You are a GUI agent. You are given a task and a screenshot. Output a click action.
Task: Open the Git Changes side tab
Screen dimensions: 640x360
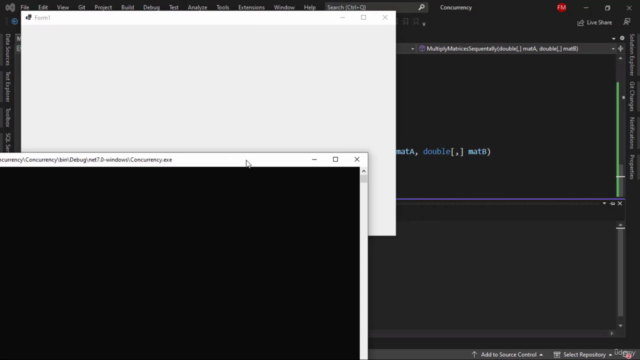coord(632,96)
